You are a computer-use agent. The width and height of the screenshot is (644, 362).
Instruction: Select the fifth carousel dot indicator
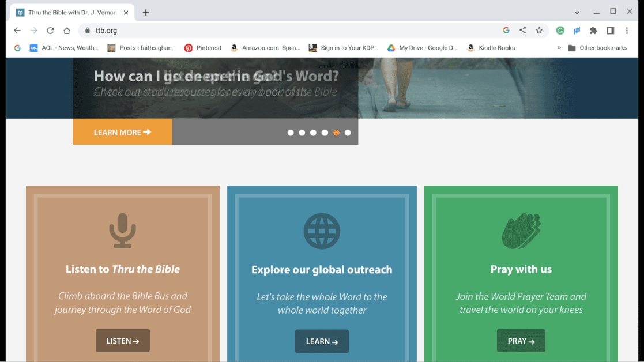tap(336, 133)
